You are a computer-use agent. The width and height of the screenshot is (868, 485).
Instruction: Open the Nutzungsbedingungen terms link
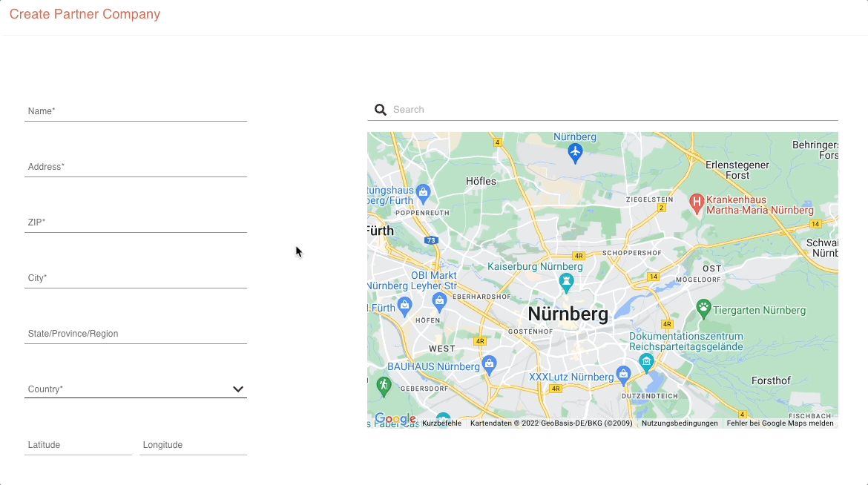coord(680,423)
